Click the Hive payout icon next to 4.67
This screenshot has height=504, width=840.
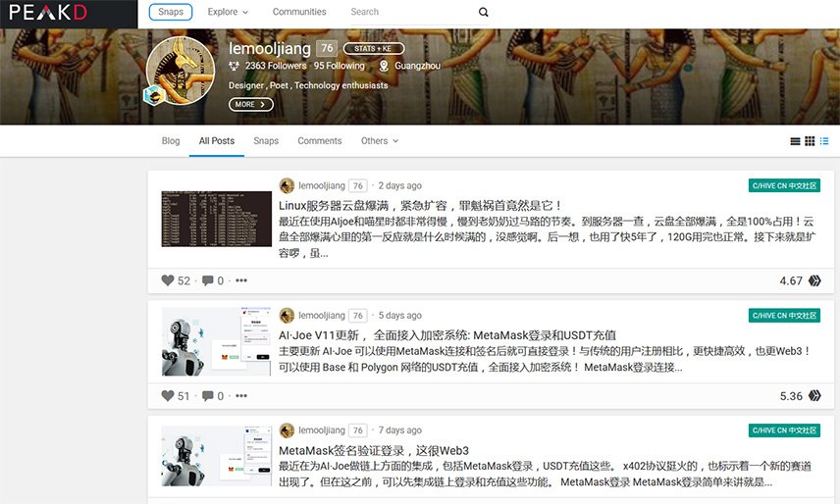[x=814, y=280]
